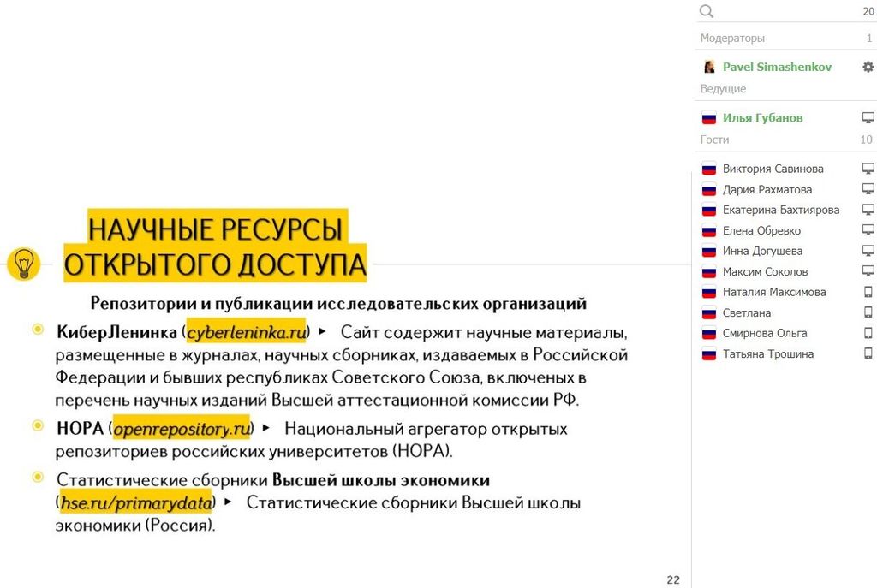Click the flag icon next to Инна Догушева
877x588 pixels.
click(708, 251)
